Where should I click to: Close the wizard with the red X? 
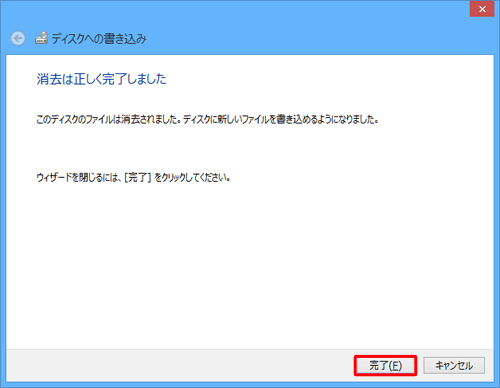(482, 9)
